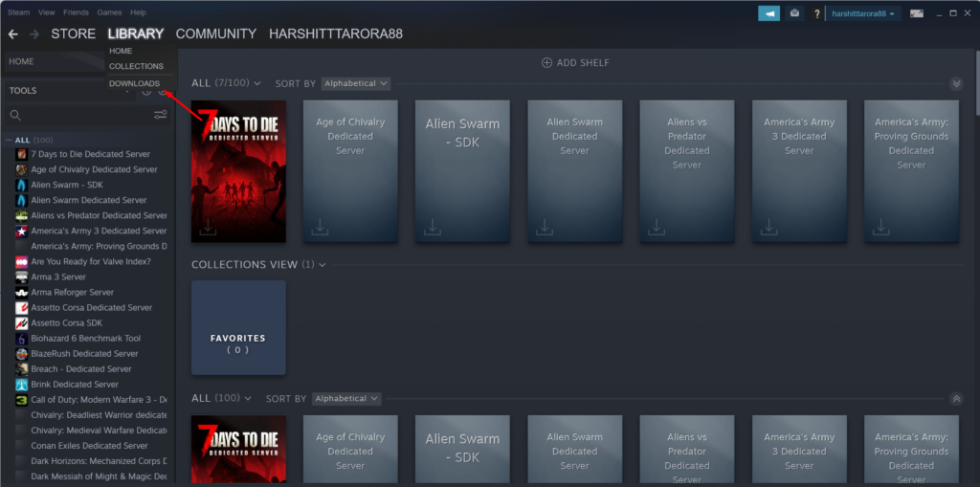Viewport: 980px width, 487px height.
Task: Click download icon on Age of Chivalry card in ALL (7/100) shelf
Action: (x=320, y=228)
